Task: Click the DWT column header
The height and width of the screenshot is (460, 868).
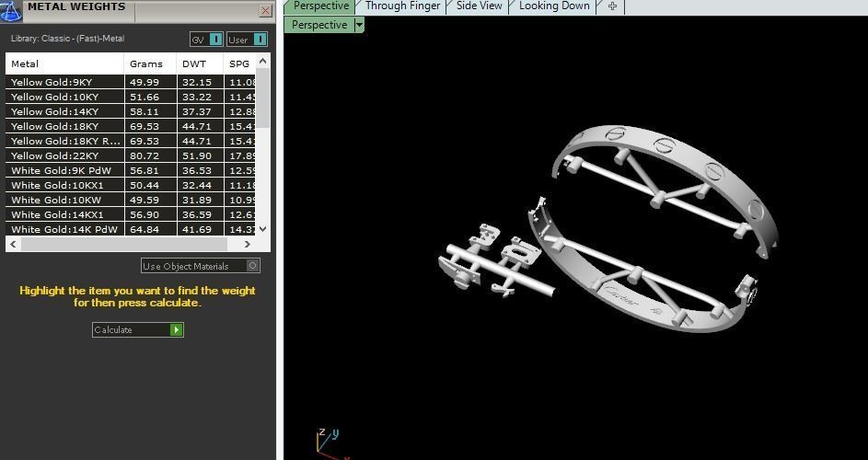Action: (200, 63)
